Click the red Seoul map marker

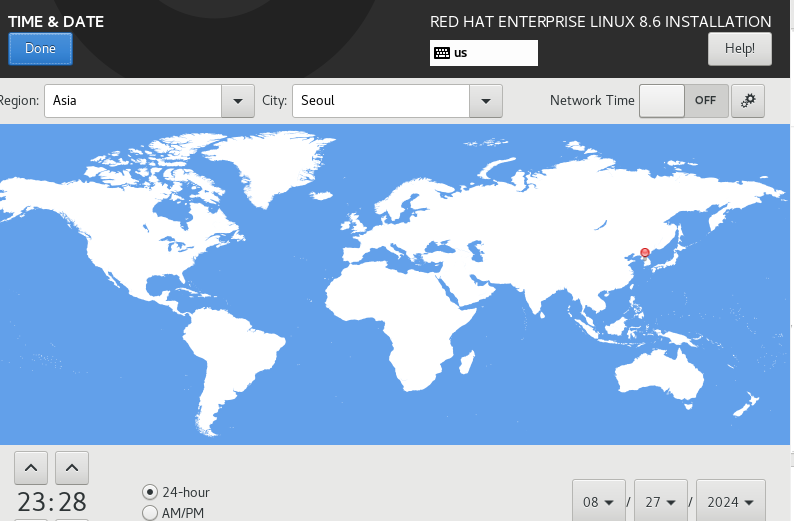[x=645, y=253]
